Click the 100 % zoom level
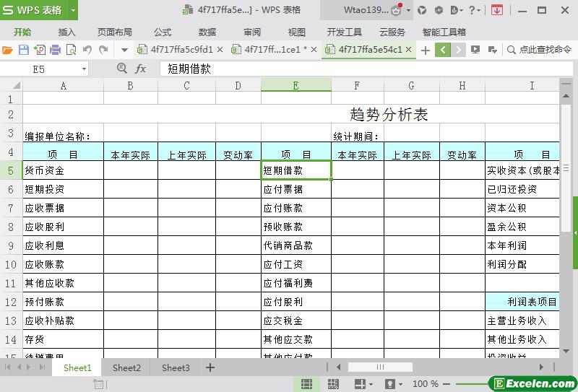This screenshot has height=392, width=578. [426, 384]
